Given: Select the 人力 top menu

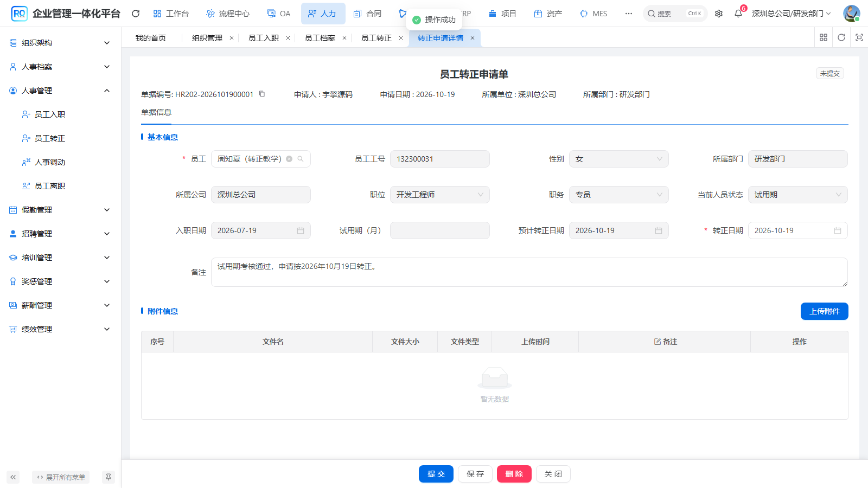Looking at the screenshot, I should 323,14.
